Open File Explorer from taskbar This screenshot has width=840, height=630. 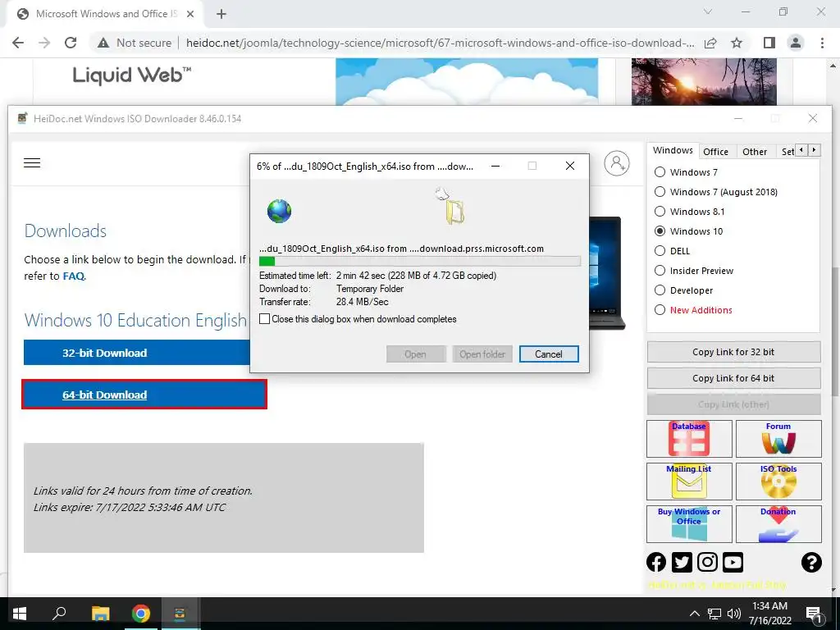tap(100, 614)
